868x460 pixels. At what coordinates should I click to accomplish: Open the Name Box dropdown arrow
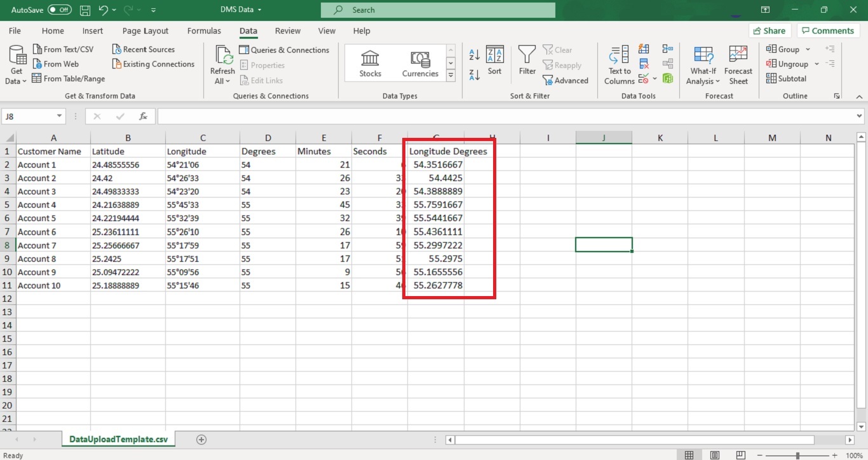coord(60,116)
